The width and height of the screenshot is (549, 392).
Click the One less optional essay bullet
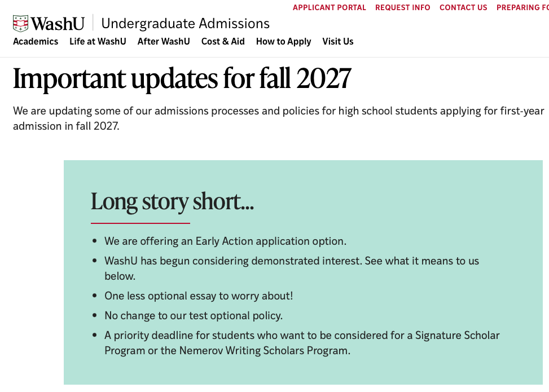[199, 296]
